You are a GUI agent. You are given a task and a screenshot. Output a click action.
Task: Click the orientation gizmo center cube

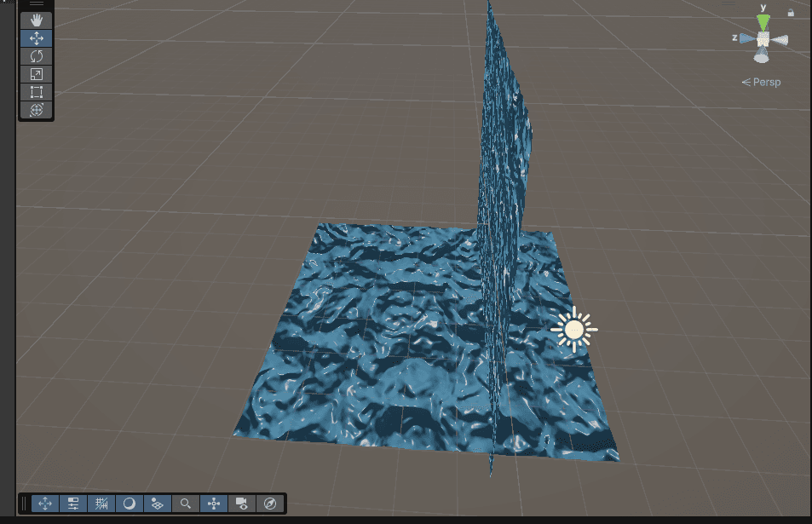pyautogui.click(x=763, y=39)
